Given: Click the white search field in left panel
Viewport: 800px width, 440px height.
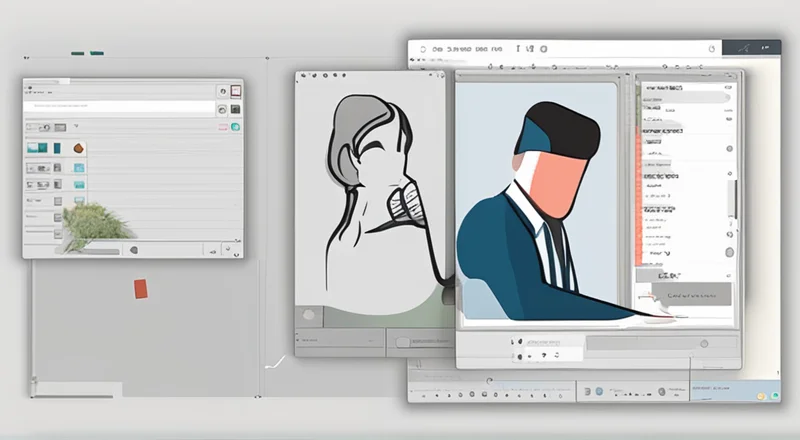Looking at the screenshot, I should [x=120, y=105].
